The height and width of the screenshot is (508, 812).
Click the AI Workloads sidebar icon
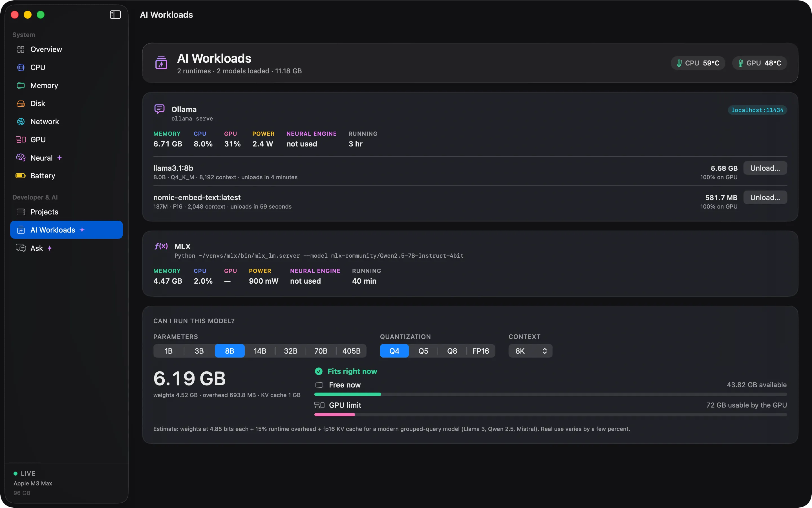click(x=21, y=230)
